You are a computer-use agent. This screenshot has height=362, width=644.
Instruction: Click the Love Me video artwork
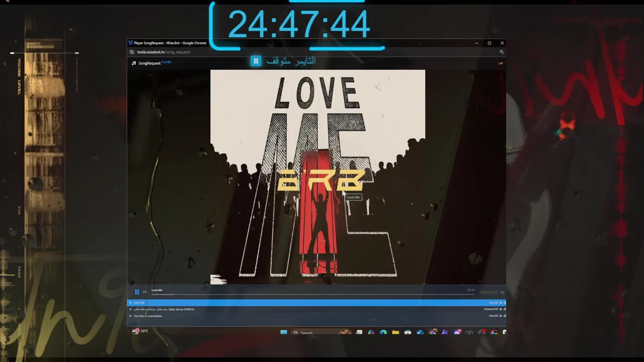[x=317, y=177]
